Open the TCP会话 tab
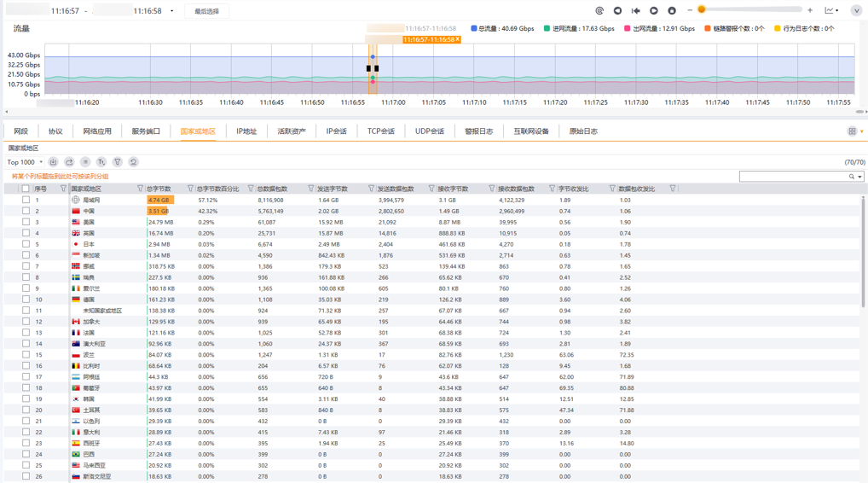 click(x=380, y=131)
